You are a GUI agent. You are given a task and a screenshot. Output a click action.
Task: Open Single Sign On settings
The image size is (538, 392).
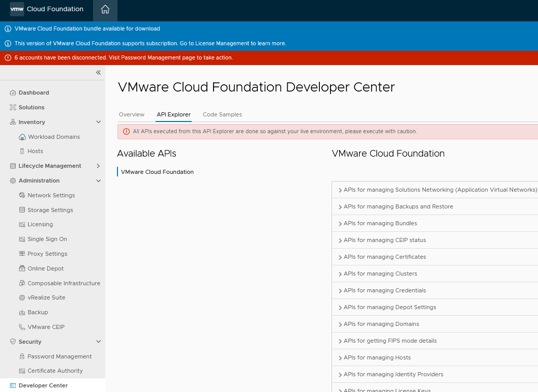pos(47,239)
